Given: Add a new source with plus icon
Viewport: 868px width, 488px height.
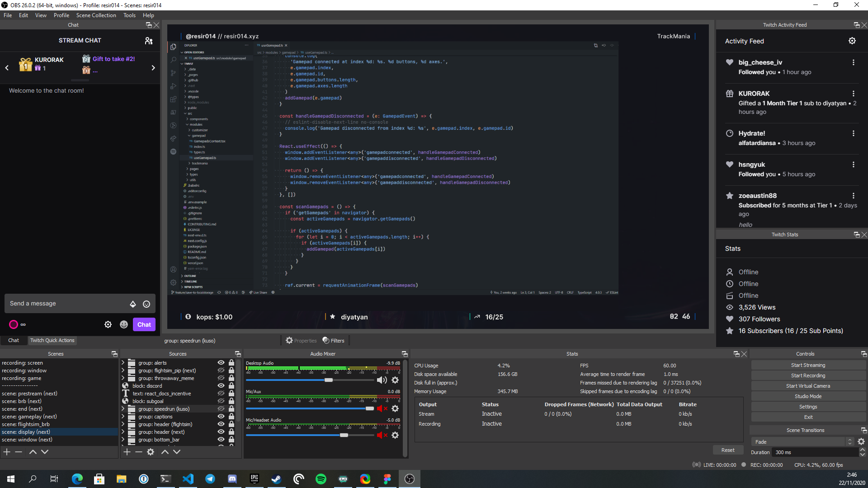Looking at the screenshot, I should [127, 452].
